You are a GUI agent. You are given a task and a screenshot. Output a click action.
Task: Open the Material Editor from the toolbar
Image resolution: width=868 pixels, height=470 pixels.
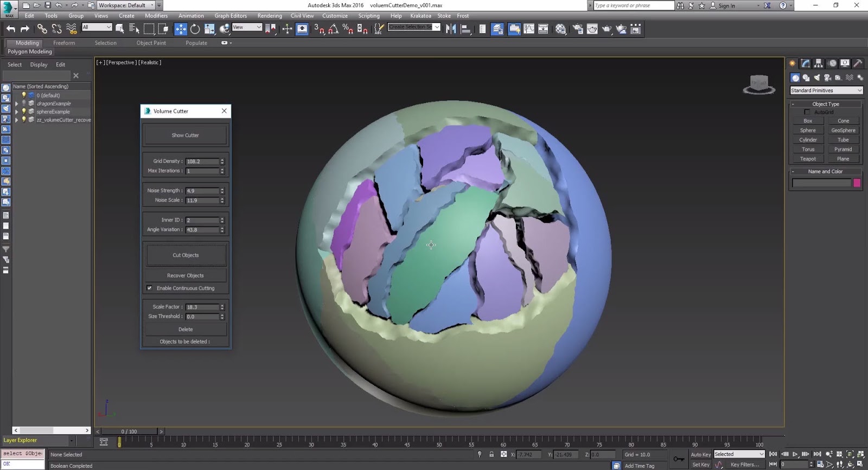coord(560,29)
